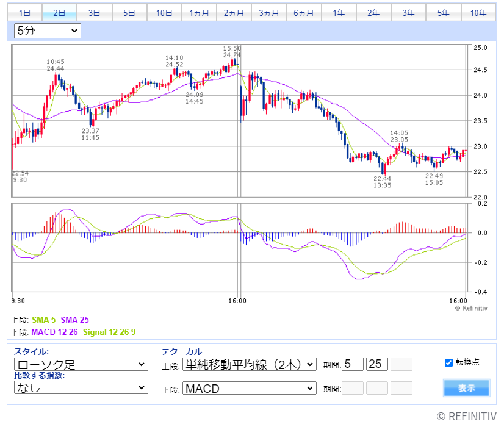504x424 pixels.
Task: Toggle the 転換点 checkbox
Action: coord(449,362)
